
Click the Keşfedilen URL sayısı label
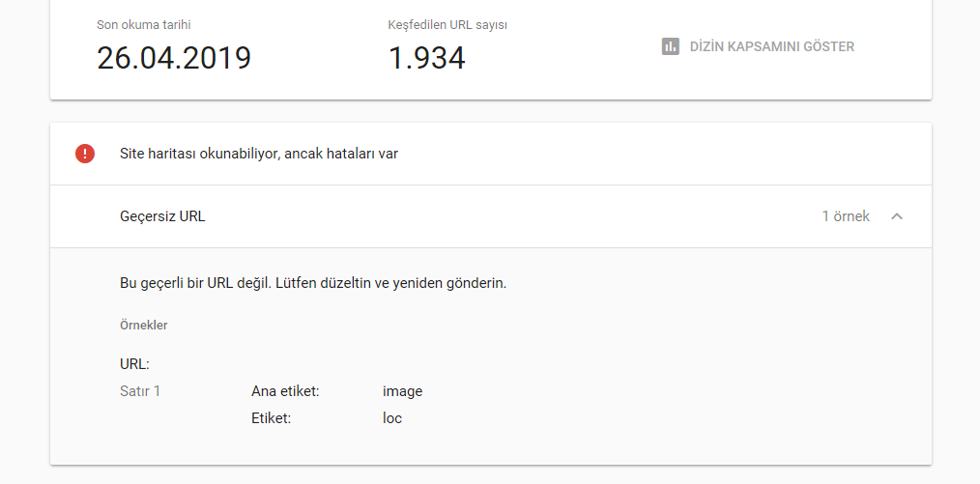pyautogui.click(x=447, y=25)
